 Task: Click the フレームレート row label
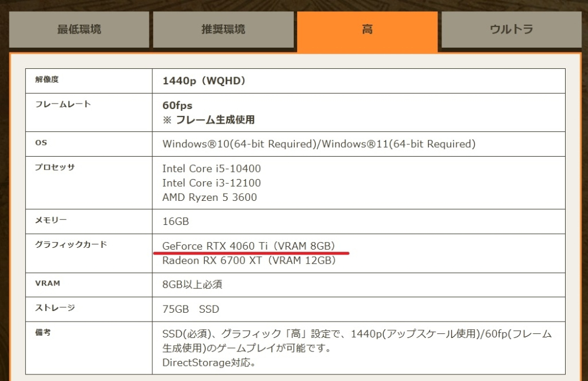pos(63,104)
